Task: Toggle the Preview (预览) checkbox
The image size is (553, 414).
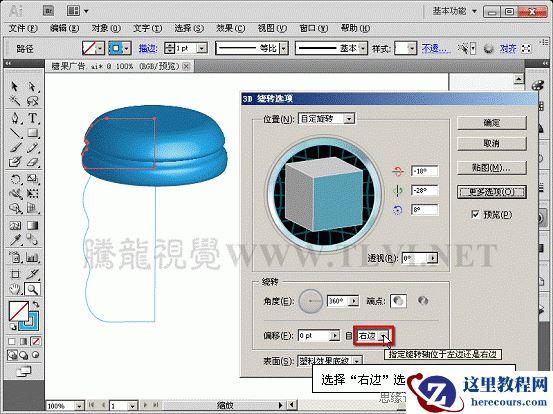Action: 475,214
